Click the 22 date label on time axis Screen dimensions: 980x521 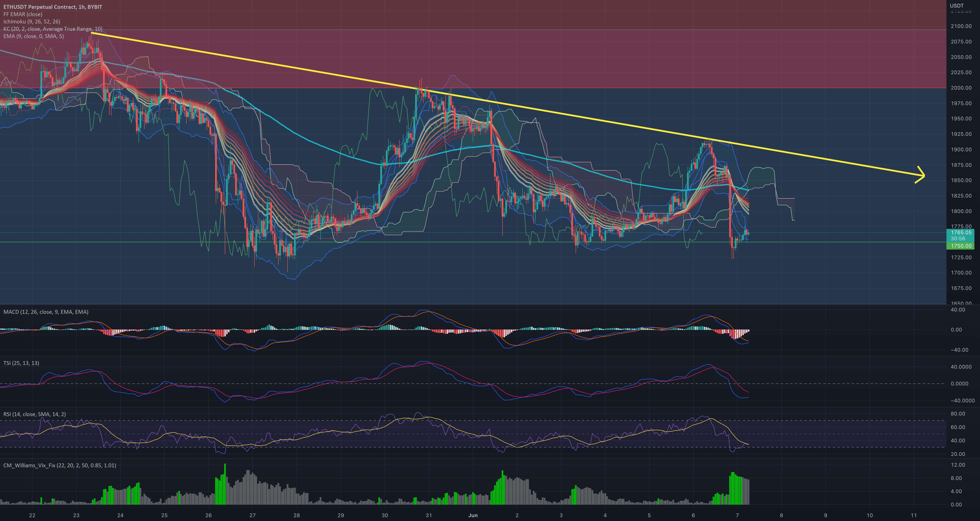pyautogui.click(x=32, y=515)
